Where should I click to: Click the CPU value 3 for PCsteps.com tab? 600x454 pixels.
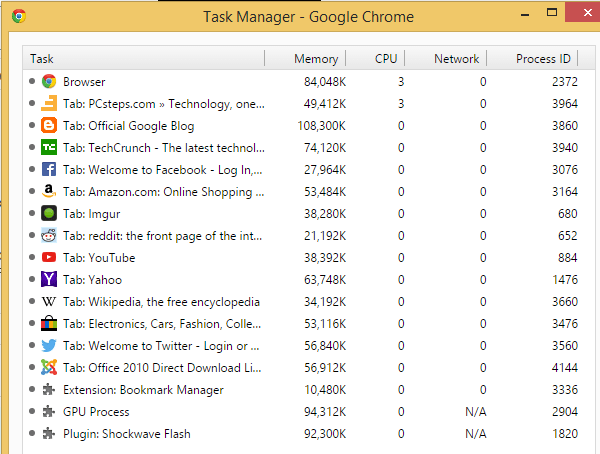401,103
